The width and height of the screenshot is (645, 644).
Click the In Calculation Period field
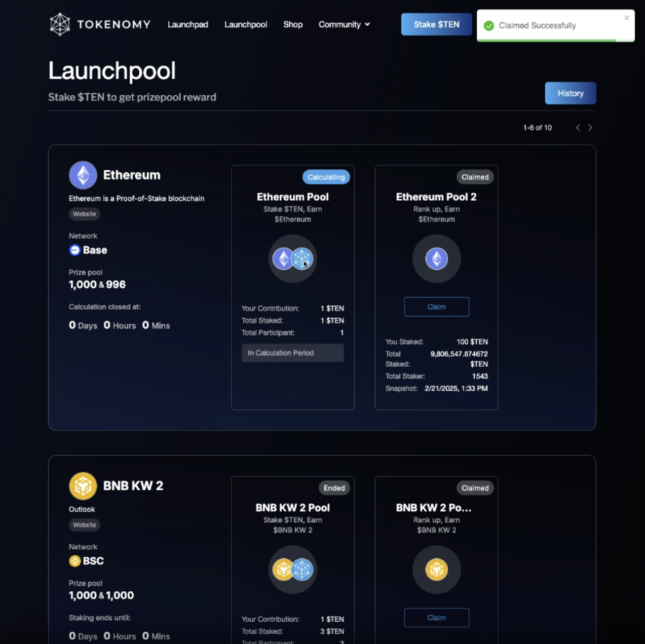[292, 353]
